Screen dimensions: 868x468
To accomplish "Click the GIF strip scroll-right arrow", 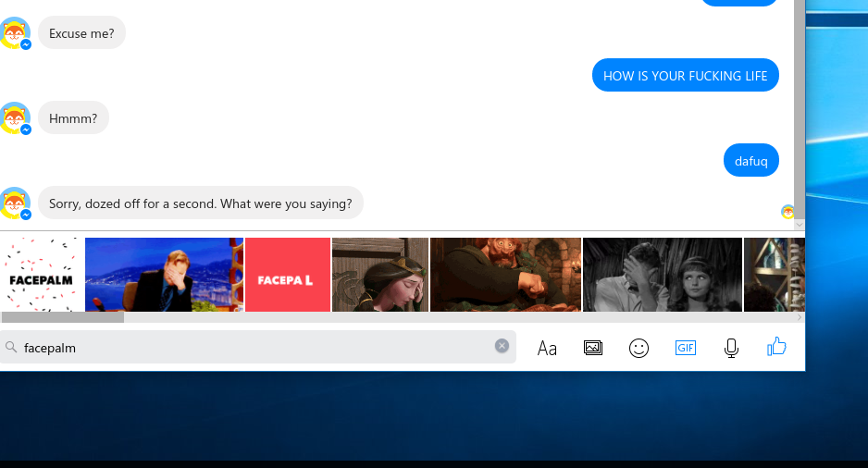I will tap(800, 317).
